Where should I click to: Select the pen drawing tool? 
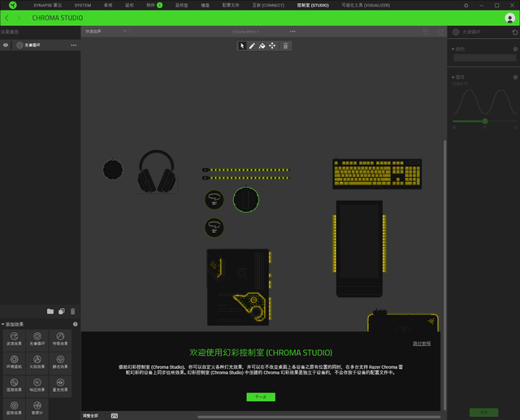point(252,45)
